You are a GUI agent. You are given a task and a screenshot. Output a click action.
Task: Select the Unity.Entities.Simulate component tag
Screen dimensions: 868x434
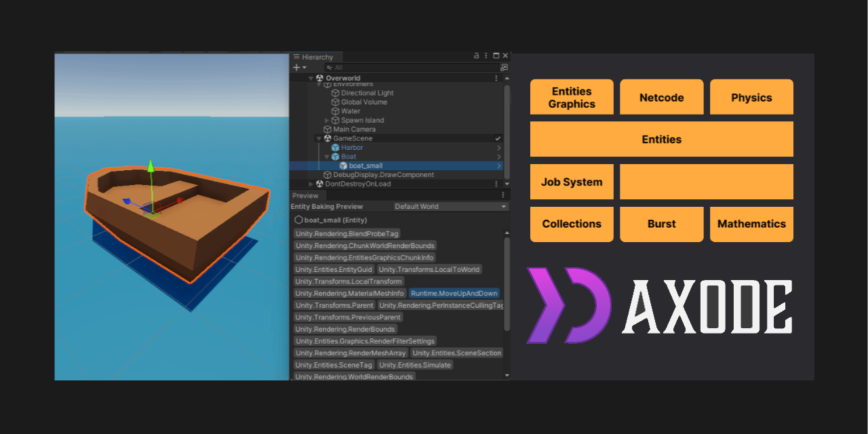(x=414, y=365)
